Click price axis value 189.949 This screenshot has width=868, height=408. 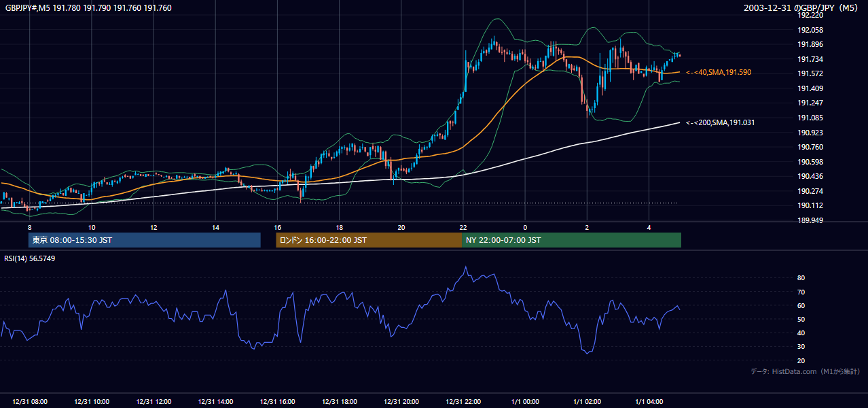pos(810,220)
